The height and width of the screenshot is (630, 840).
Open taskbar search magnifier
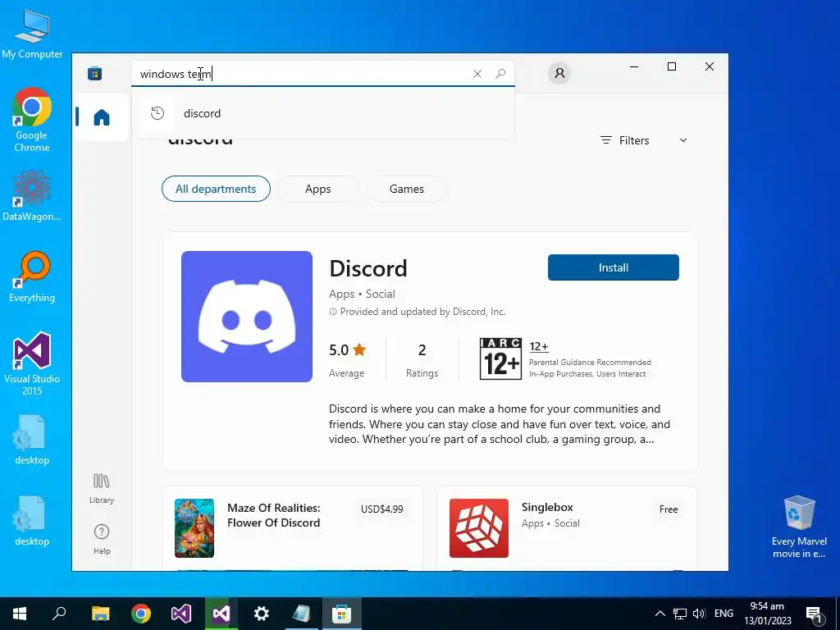coord(59,614)
